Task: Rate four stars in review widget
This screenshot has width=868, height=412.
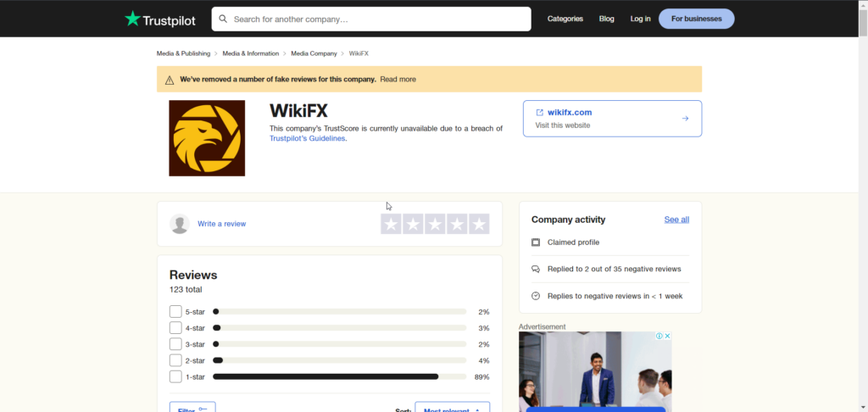Action: pyautogui.click(x=457, y=224)
